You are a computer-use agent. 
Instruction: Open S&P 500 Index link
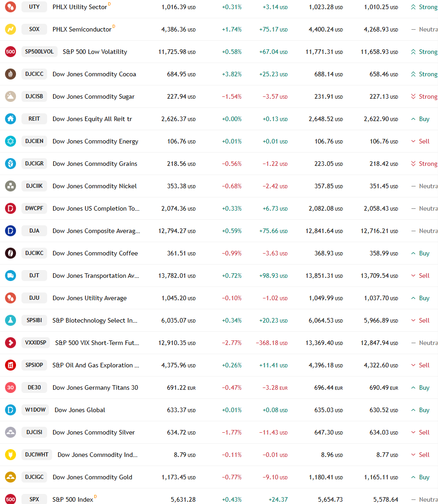pyautogui.click(x=73, y=499)
